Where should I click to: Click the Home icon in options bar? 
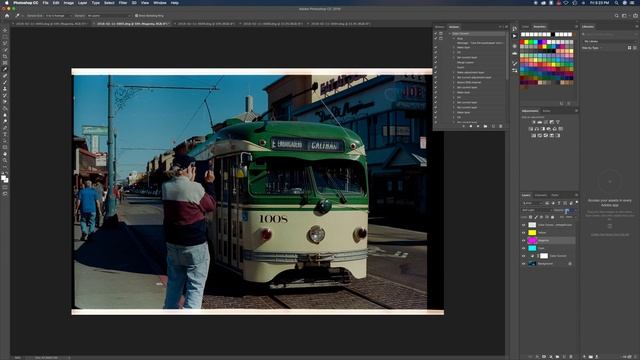pyautogui.click(x=7, y=16)
